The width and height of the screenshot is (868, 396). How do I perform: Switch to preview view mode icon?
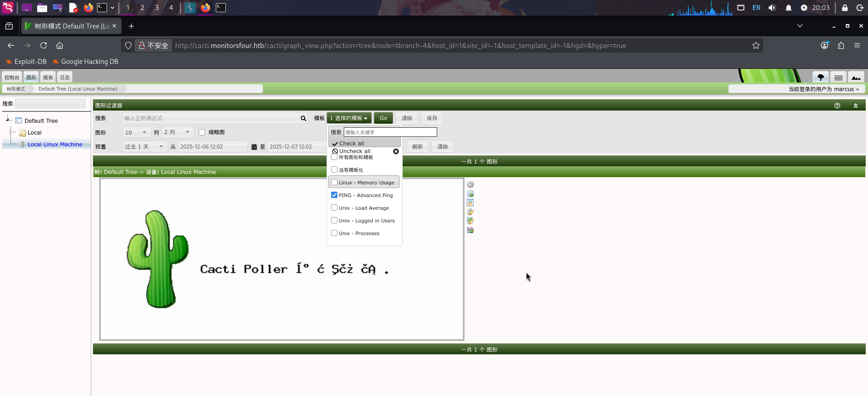(x=856, y=77)
